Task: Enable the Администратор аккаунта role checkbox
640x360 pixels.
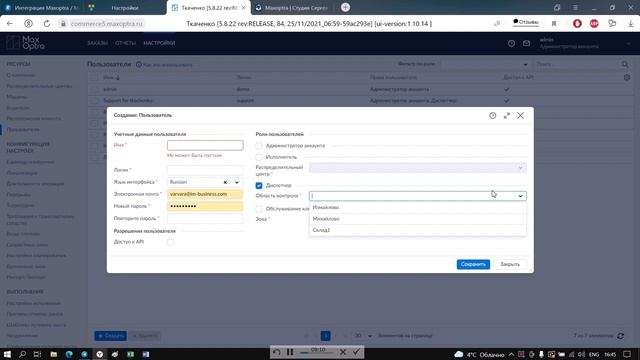Action: 259,146
